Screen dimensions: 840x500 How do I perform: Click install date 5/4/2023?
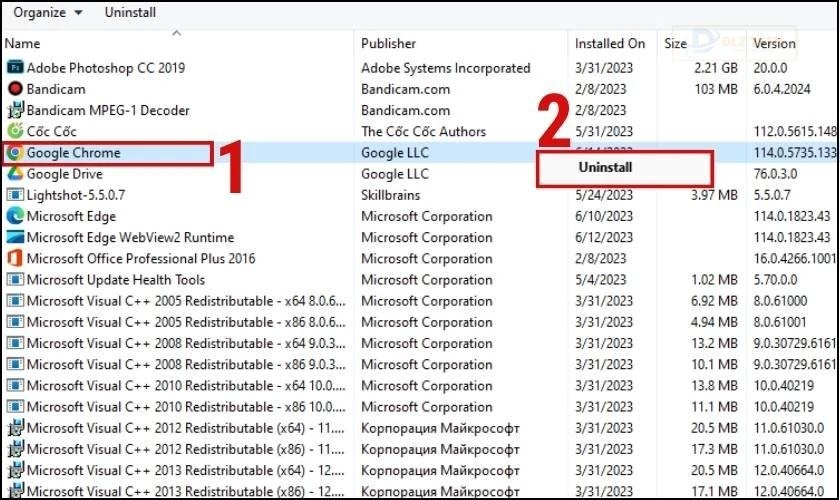click(601, 280)
